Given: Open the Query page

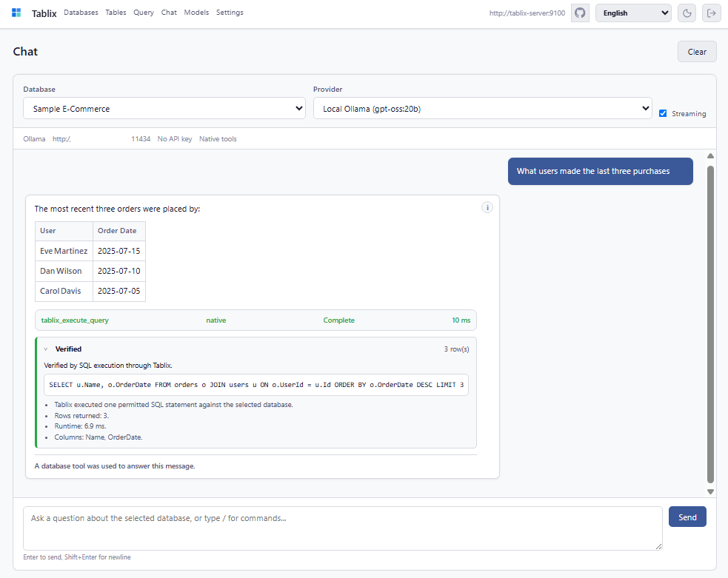Looking at the screenshot, I should 144,13.
